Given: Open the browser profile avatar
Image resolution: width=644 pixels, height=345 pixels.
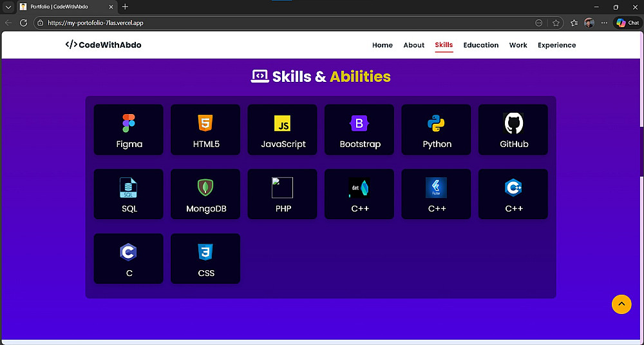Looking at the screenshot, I should point(589,23).
